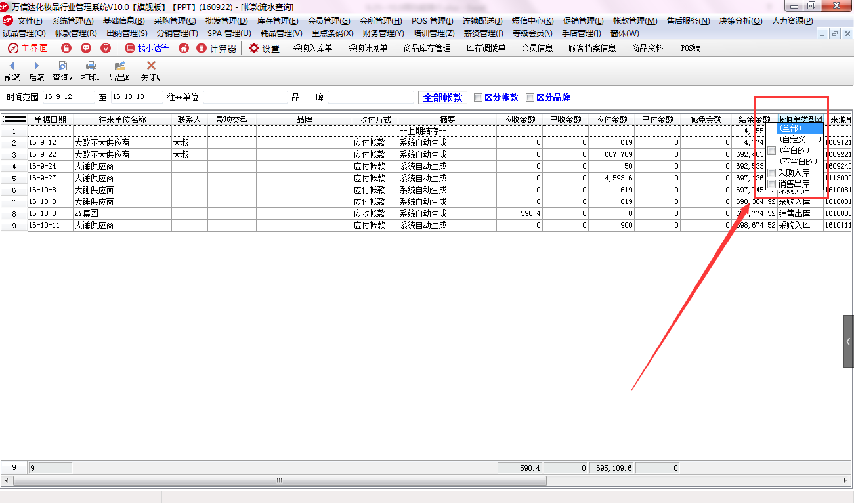The image size is (854, 504).
Task: Open the 窗体(W) menu
Action: [624, 33]
